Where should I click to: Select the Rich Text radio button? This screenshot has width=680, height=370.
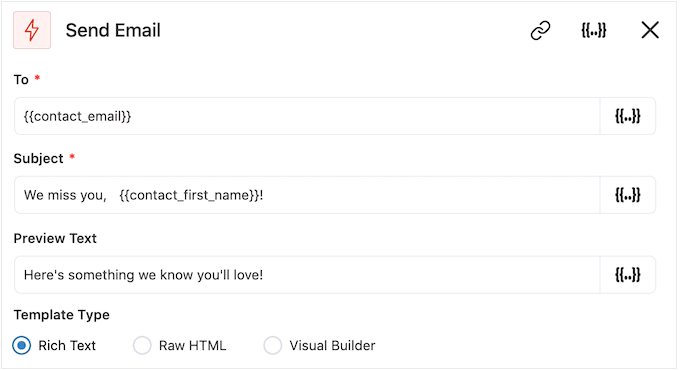pos(21,346)
